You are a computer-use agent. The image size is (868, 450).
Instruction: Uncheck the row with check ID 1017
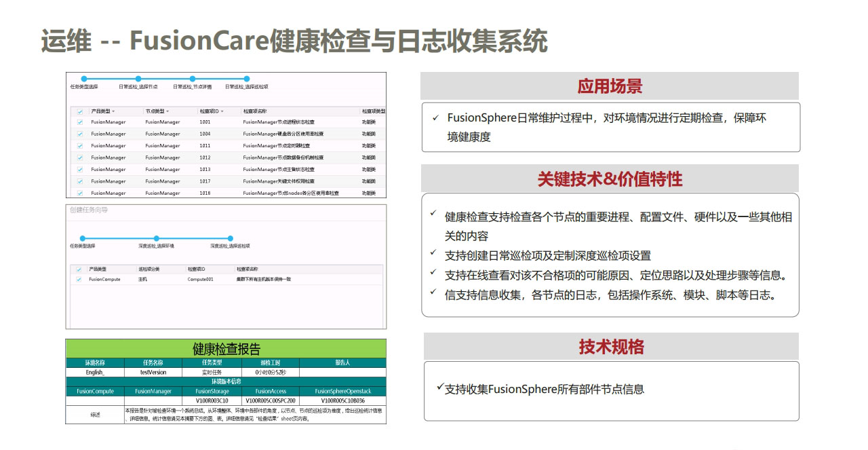point(79,181)
